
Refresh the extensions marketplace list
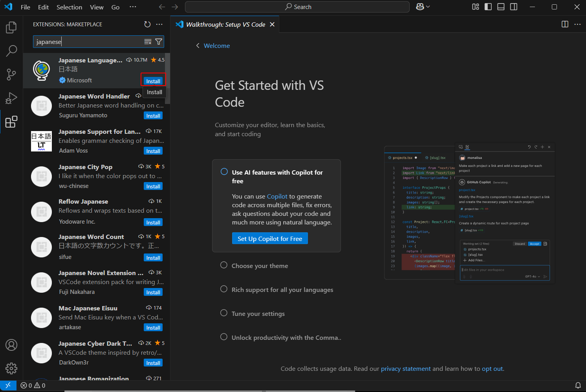pos(147,24)
